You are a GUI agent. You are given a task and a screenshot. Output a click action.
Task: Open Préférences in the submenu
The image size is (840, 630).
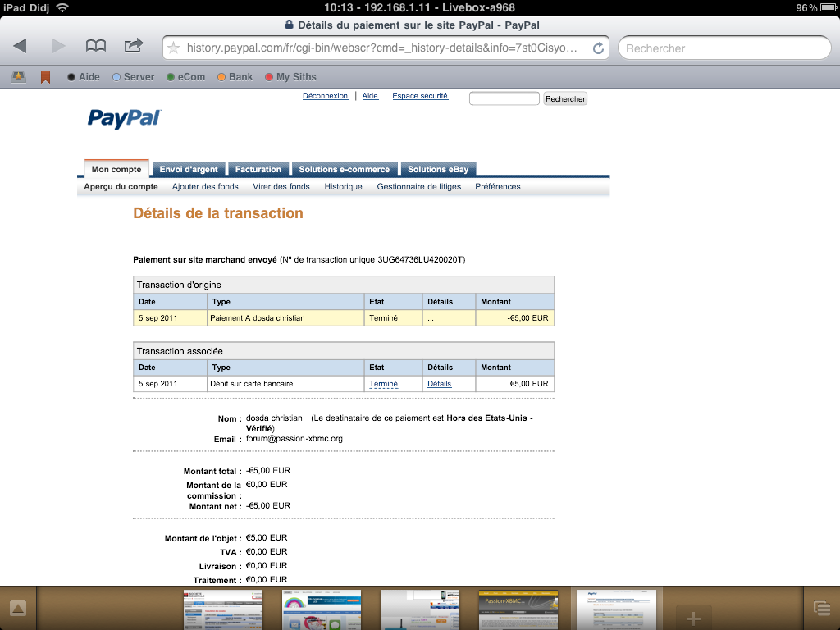[x=498, y=187]
